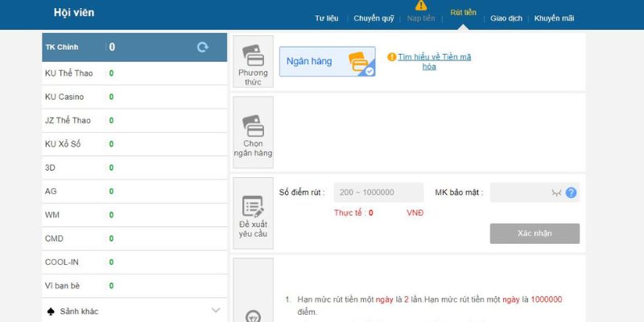The width and height of the screenshot is (644, 322).
Task: Select the Ví bạn bè wallet row
Action: coord(134,286)
